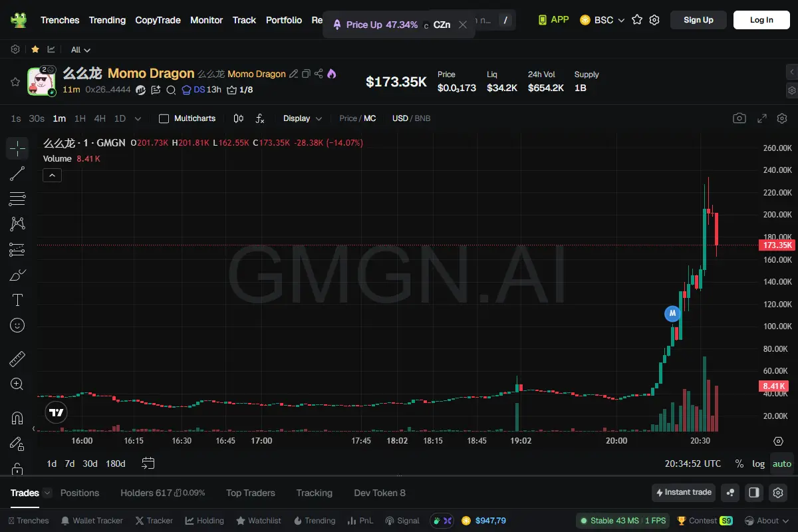The height and width of the screenshot is (532, 798).
Task: Set chart range to 7d
Action: 69,464
